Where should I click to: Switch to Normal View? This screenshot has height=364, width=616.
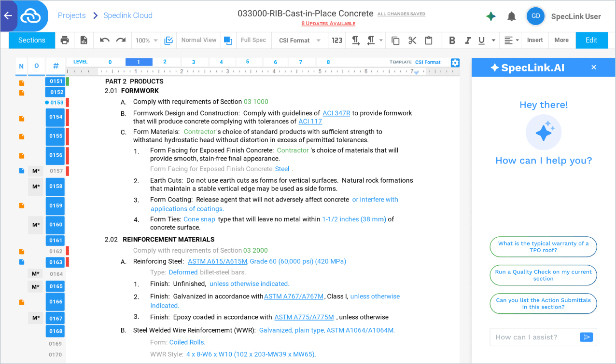point(199,40)
